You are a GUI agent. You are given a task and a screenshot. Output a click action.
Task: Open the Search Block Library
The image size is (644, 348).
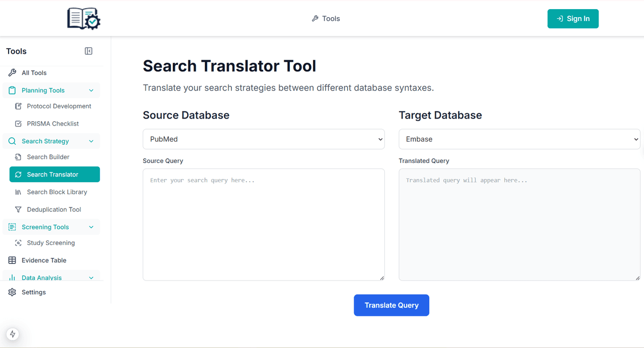57,191
